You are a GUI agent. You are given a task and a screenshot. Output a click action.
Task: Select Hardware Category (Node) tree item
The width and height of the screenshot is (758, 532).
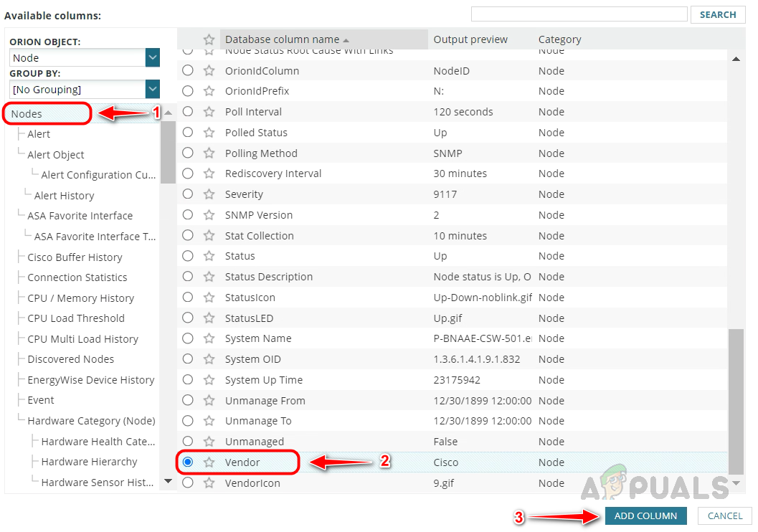pyautogui.click(x=91, y=421)
